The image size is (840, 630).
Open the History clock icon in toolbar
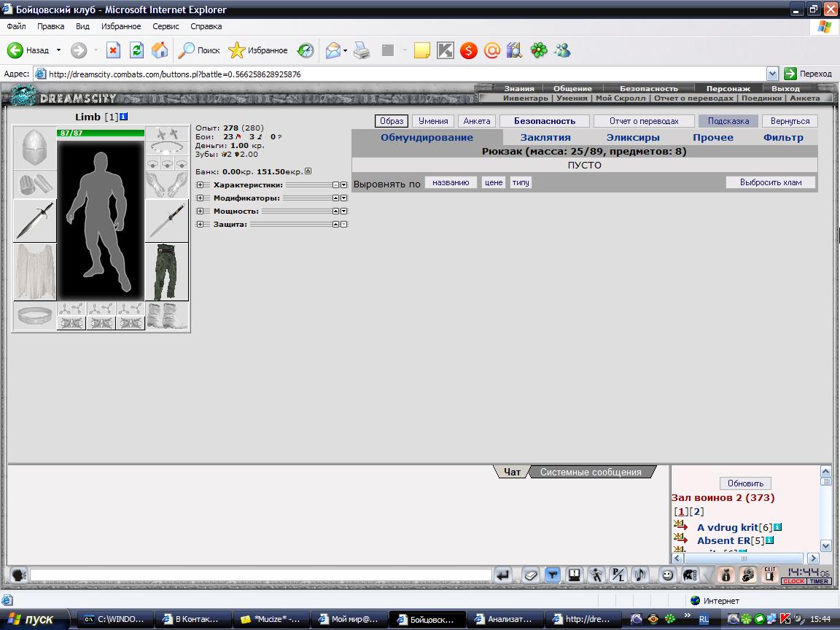click(306, 50)
